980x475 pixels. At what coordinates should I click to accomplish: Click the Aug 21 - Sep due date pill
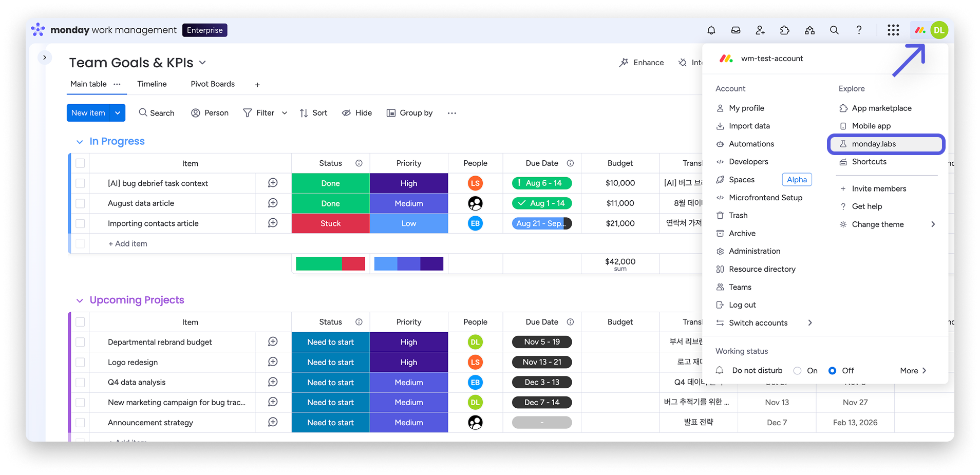[x=542, y=223]
